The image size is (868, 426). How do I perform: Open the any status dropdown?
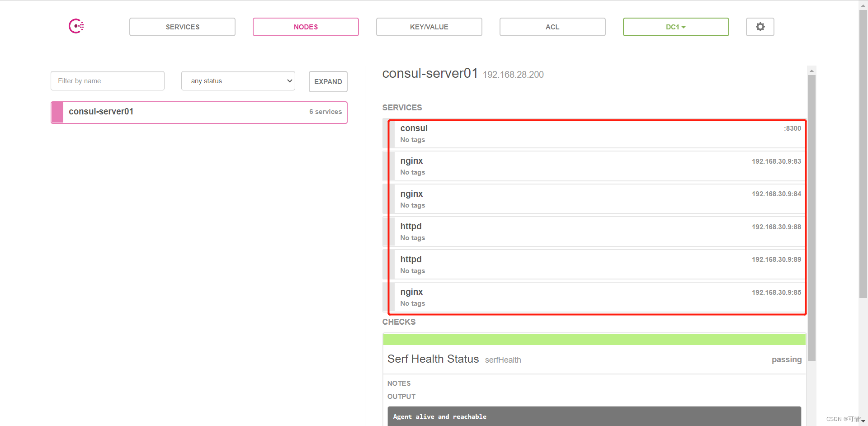[238, 80]
